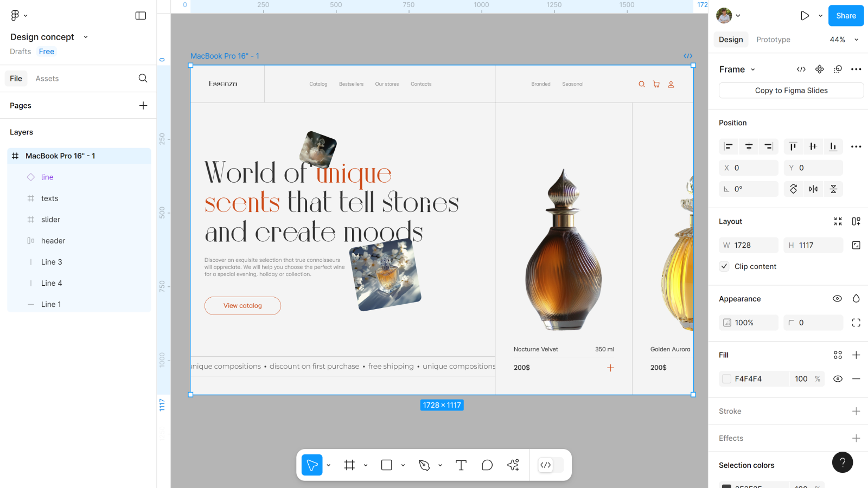Hide the F4F4F4 fill with eye icon
The image size is (868, 488).
tap(838, 379)
